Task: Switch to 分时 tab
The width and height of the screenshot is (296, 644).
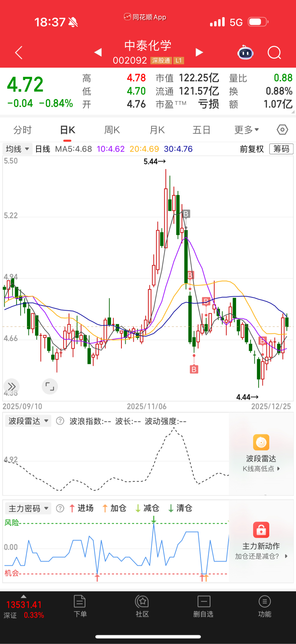Action: (22, 130)
